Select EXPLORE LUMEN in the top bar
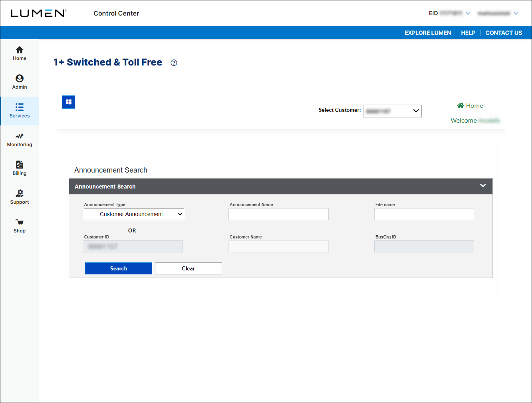Screen dimensions: 532x403 (427, 33)
